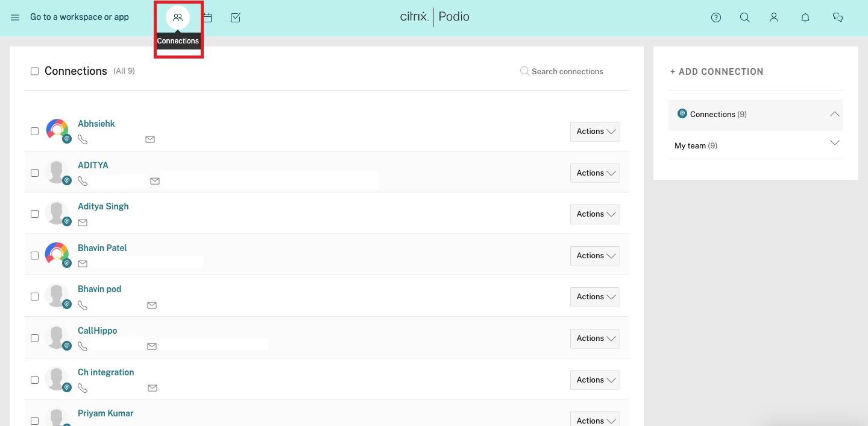Click the header Search magnifier icon
The width and height of the screenshot is (868, 426).
click(x=745, y=17)
